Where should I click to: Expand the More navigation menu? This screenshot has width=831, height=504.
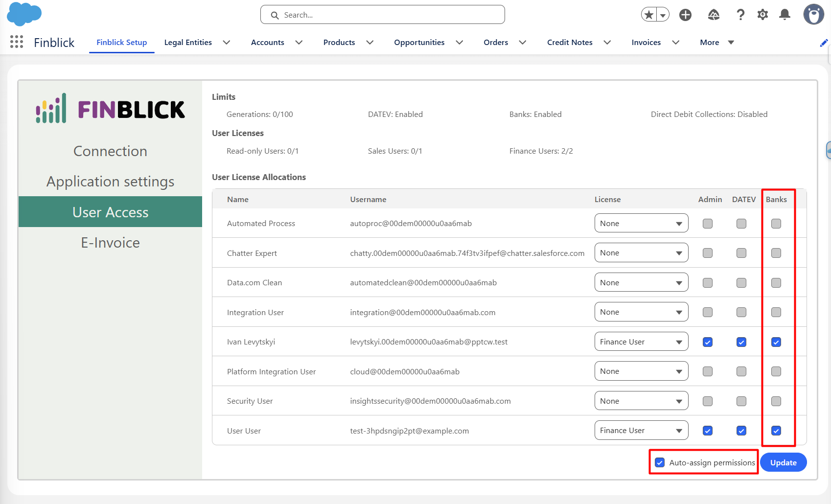717,43
